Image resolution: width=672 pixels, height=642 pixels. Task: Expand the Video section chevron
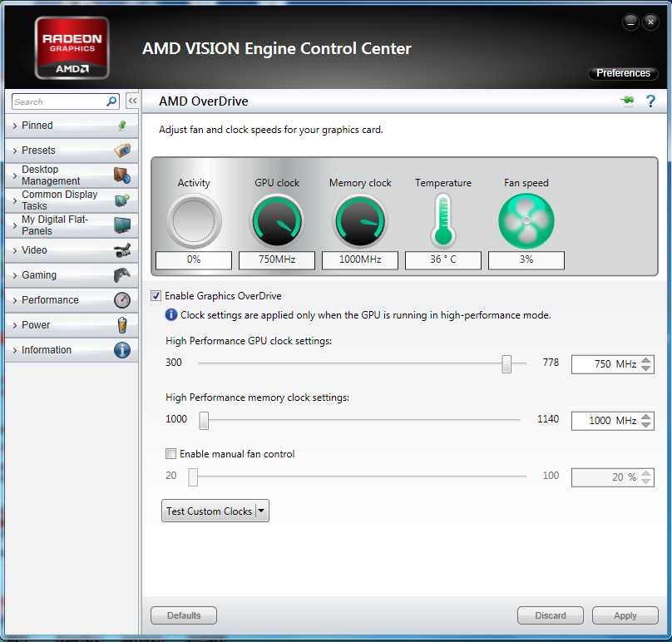click(x=15, y=250)
